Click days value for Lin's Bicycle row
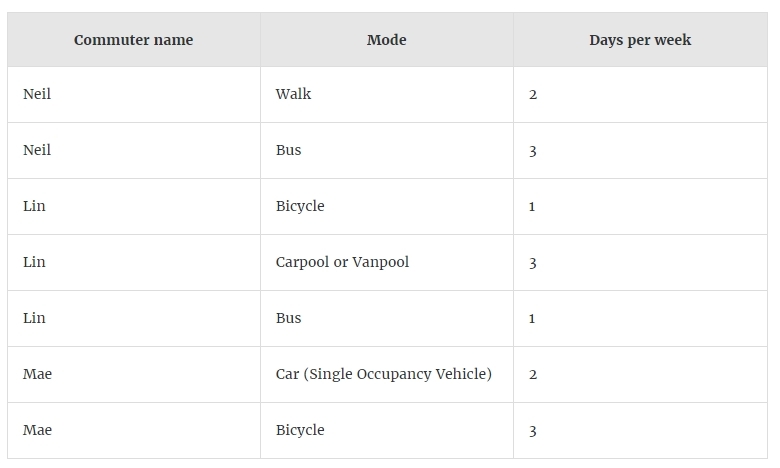This screenshot has height=468, width=780. click(640, 206)
